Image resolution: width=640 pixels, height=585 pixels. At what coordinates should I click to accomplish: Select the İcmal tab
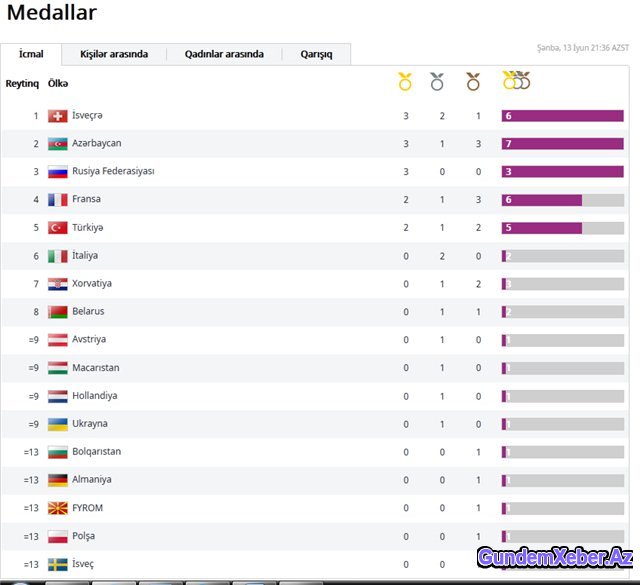click(31, 54)
